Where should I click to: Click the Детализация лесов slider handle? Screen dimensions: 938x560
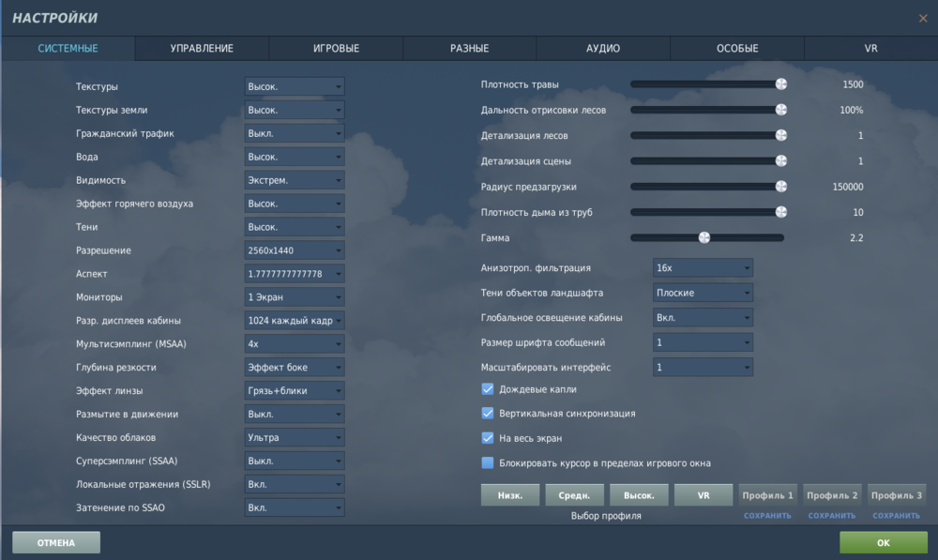[x=781, y=135]
